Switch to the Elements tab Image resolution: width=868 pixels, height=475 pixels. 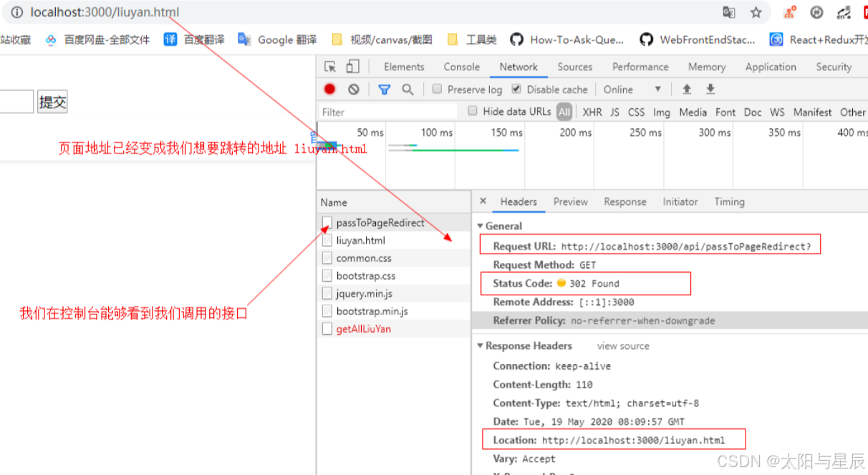[x=404, y=67]
